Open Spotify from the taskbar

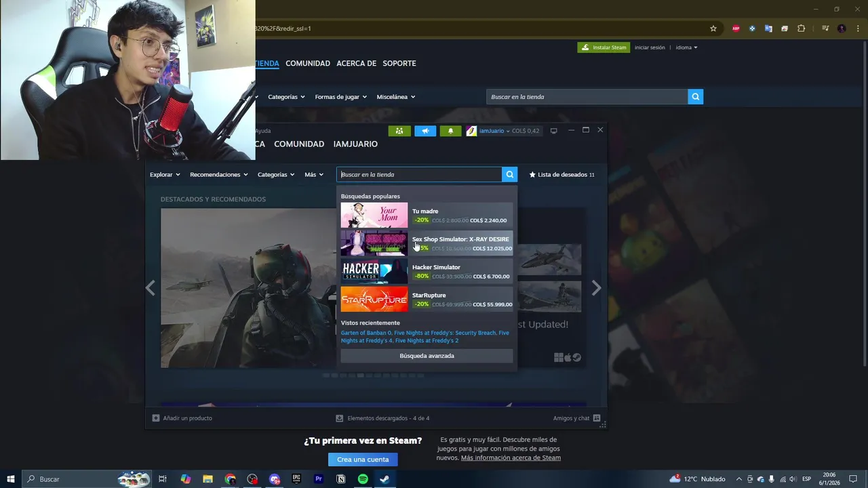tap(363, 479)
